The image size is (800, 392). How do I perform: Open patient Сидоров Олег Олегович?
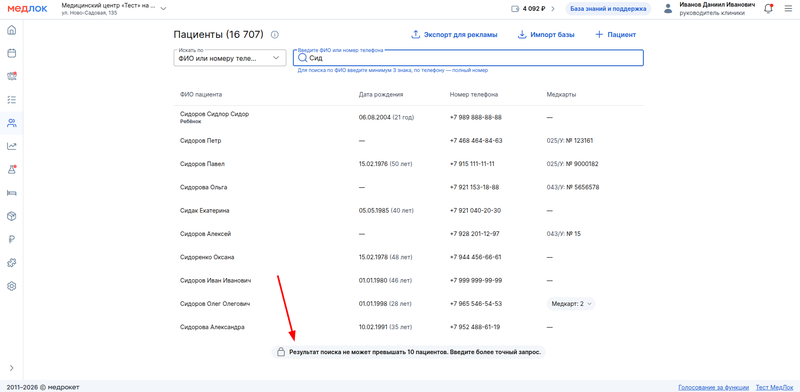(215, 304)
